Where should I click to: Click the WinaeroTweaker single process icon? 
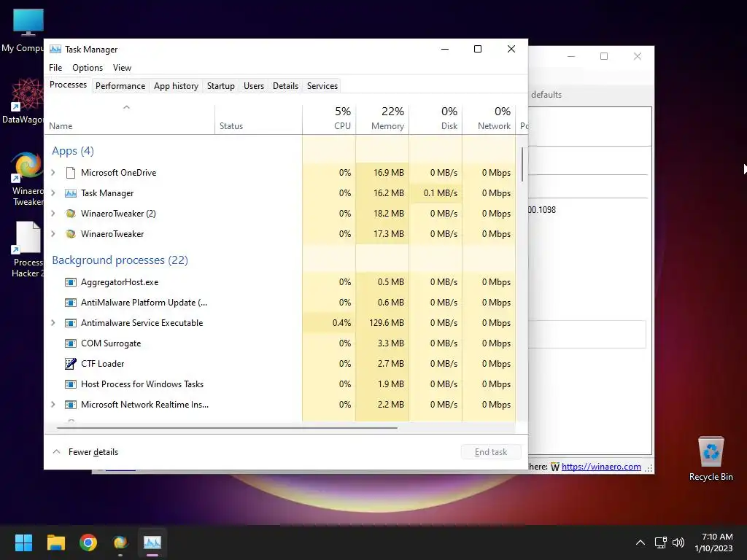tap(71, 234)
